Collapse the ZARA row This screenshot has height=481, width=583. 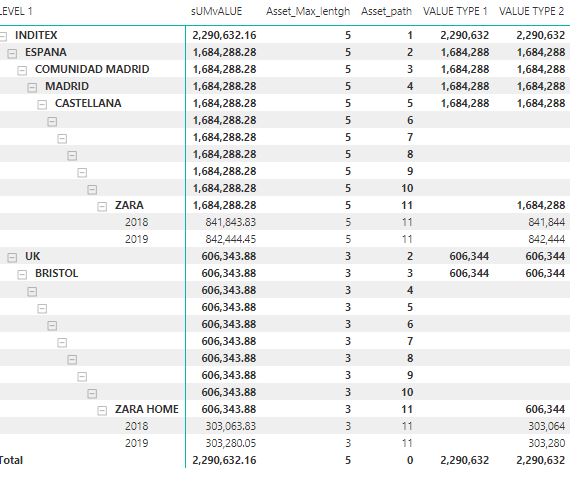[102, 207]
